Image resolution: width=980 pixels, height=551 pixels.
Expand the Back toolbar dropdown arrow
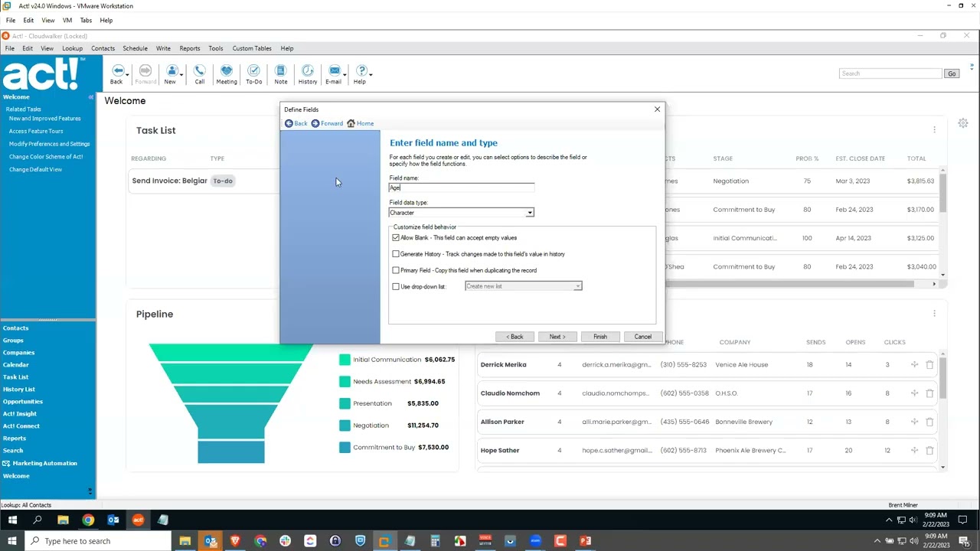127,74
